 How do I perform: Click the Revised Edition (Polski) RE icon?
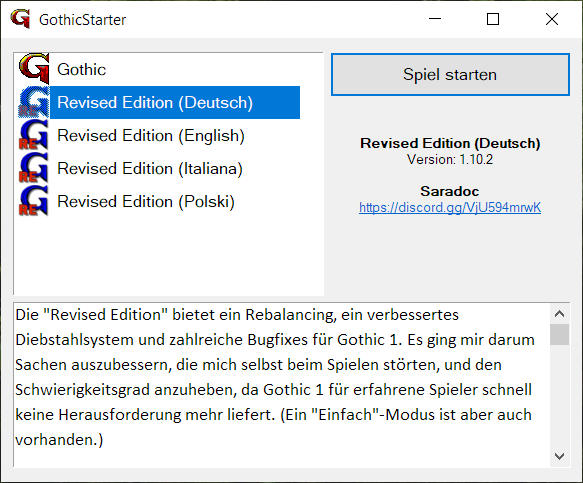click(x=34, y=201)
